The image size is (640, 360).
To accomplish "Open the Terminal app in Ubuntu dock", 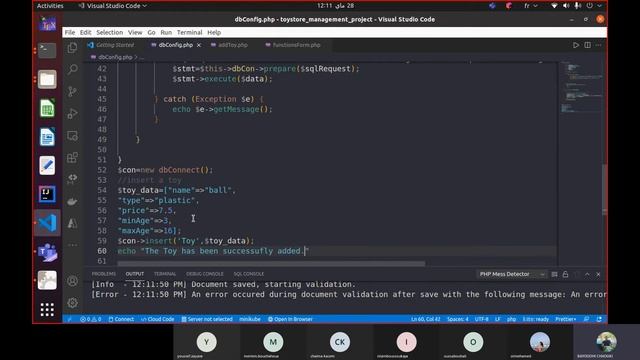I will click(47, 51).
